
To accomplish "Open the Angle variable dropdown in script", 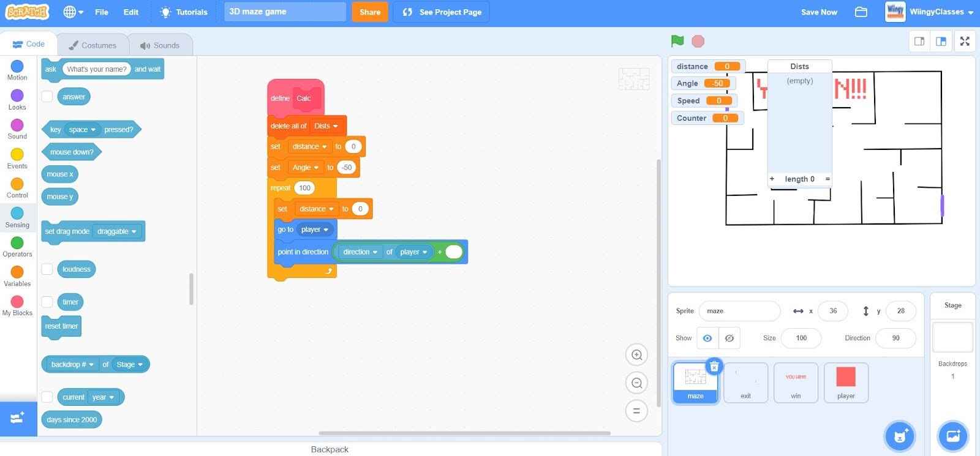I will 306,168.
